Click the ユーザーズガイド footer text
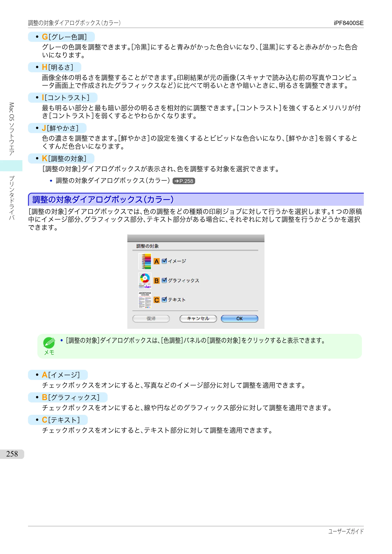This screenshot has height=554, width=392. (x=346, y=531)
